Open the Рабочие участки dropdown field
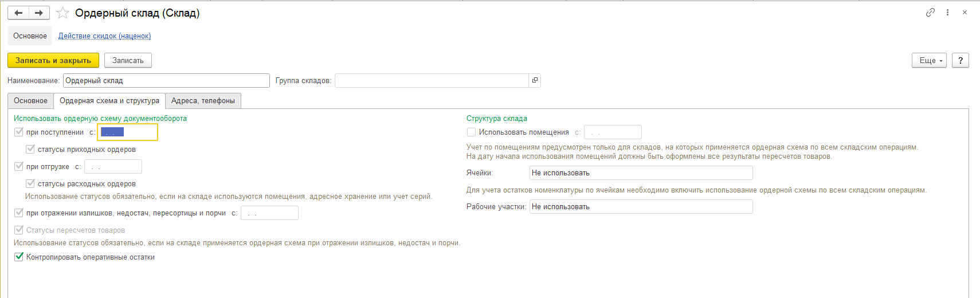The width and height of the screenshot is (980, 298). [641, 207]
